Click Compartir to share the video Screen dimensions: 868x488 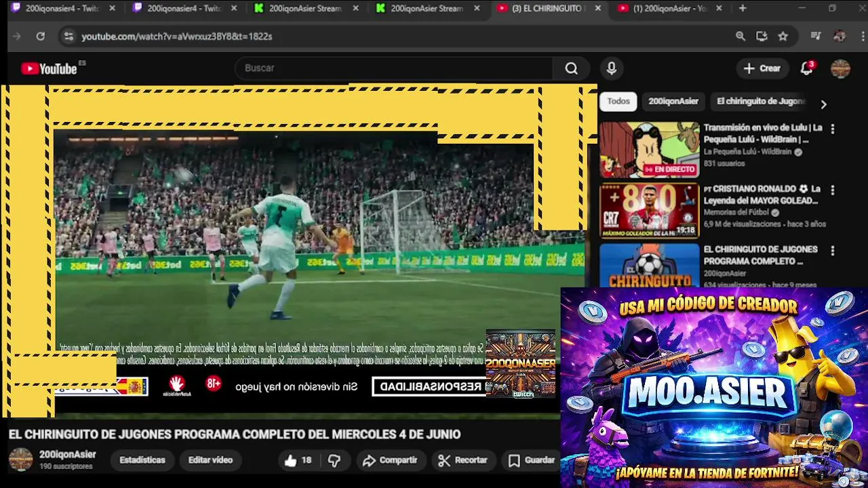coord(390,460)
